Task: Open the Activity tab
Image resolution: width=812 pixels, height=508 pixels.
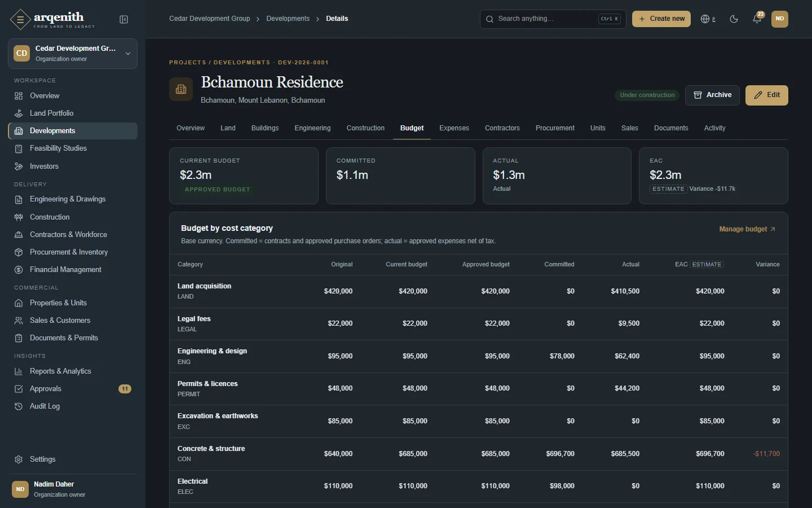Action: pos(714,128)
